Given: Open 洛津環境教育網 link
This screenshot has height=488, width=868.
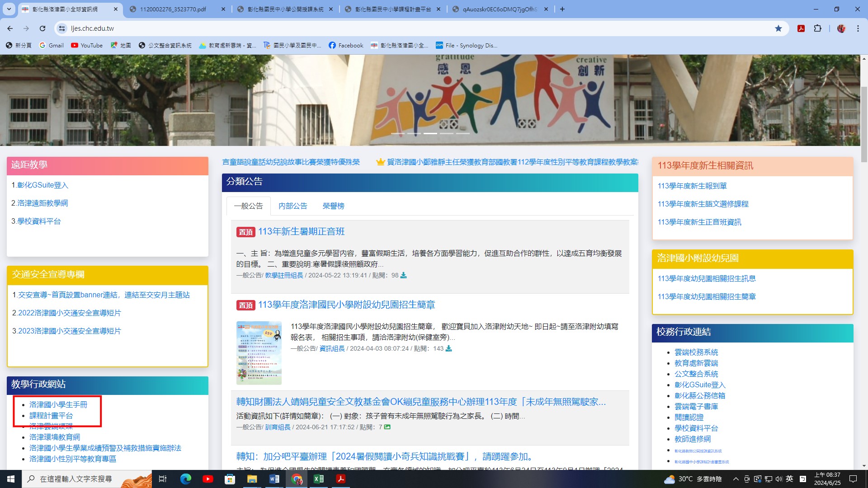Looking at the screenshot, I should click(55, 437).
